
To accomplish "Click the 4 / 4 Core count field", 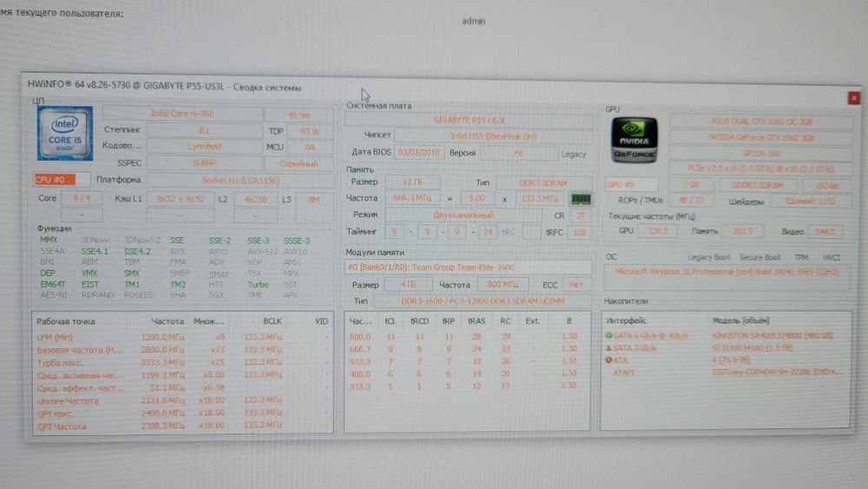I will tap(82, 198).
